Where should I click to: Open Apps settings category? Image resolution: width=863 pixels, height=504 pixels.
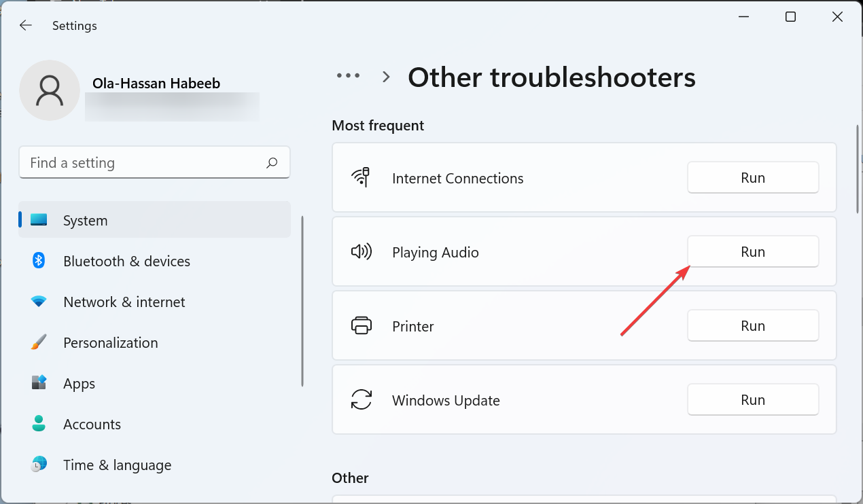pyautogui.click(x=154, y=383)
